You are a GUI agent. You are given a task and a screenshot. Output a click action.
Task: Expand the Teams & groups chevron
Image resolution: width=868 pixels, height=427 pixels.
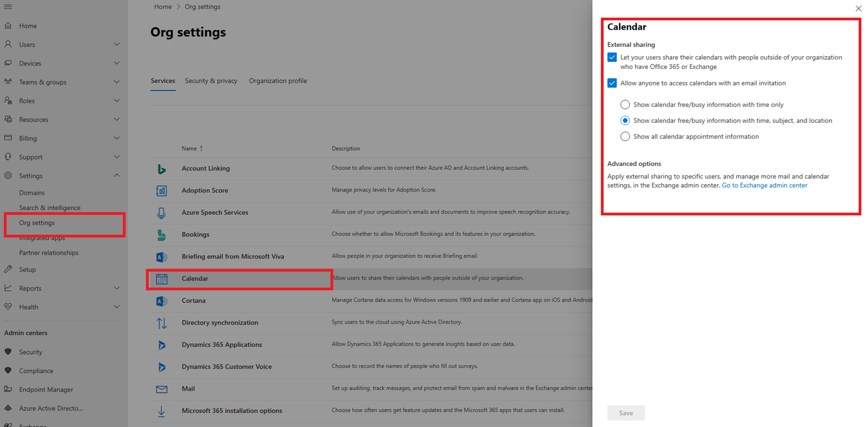[116, 82]
